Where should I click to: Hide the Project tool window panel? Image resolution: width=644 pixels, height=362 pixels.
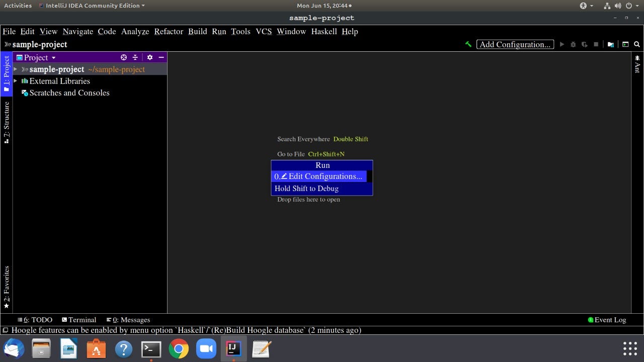pos(161,57)
